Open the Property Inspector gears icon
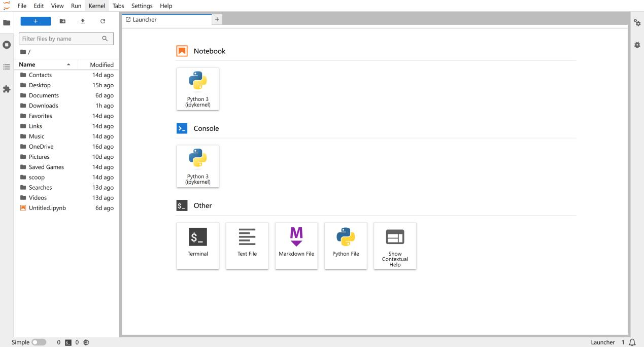Screen dimensions: 644x347 point(637,23)
